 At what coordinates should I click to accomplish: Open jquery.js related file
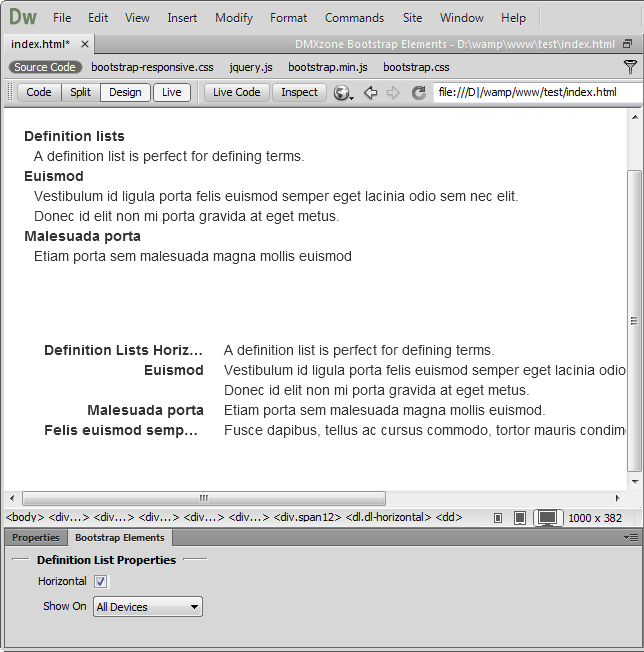point(251,67)
